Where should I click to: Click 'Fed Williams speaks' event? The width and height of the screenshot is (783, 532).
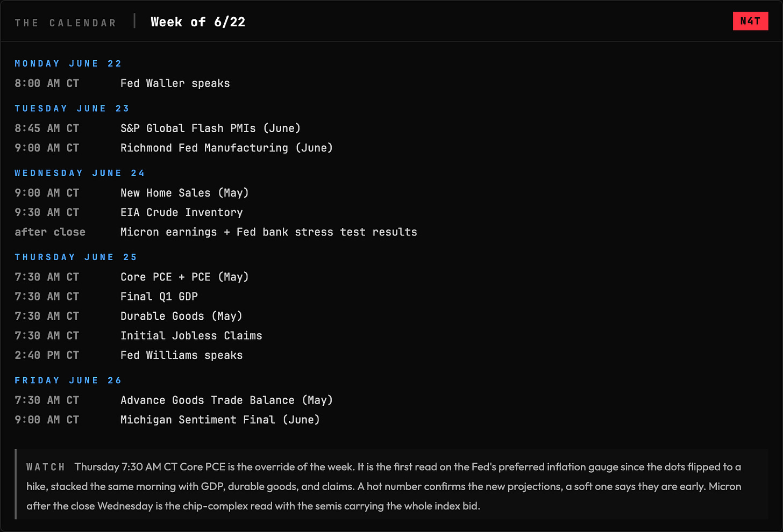point(182,355)
